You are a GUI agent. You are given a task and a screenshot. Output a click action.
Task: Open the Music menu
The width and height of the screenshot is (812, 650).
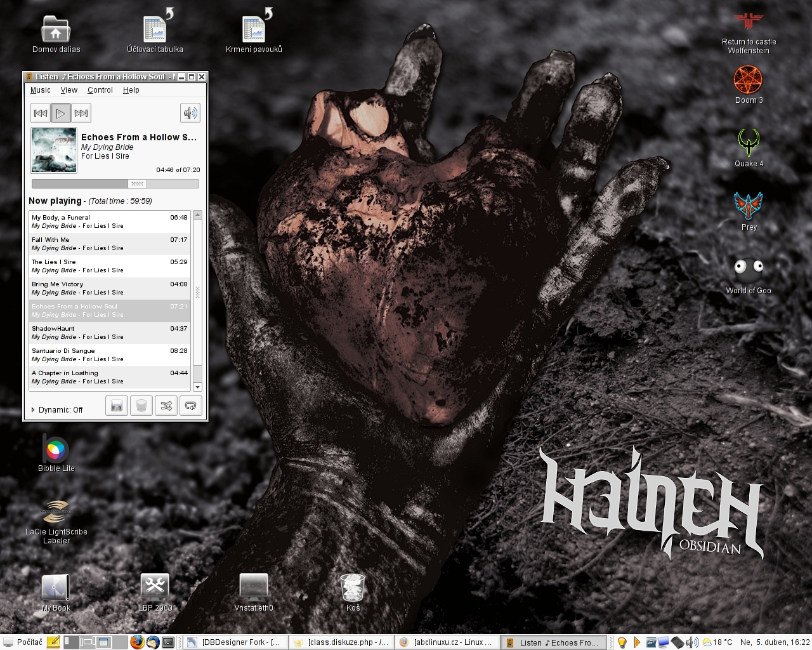pos(40,90)
